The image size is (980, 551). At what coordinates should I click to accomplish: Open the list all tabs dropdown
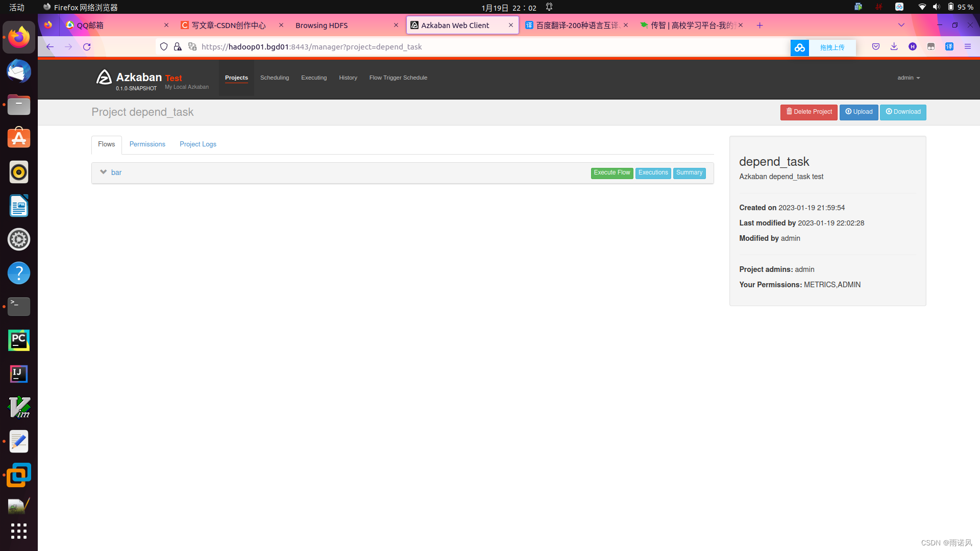pyautogui.click(x=901, y=25)
